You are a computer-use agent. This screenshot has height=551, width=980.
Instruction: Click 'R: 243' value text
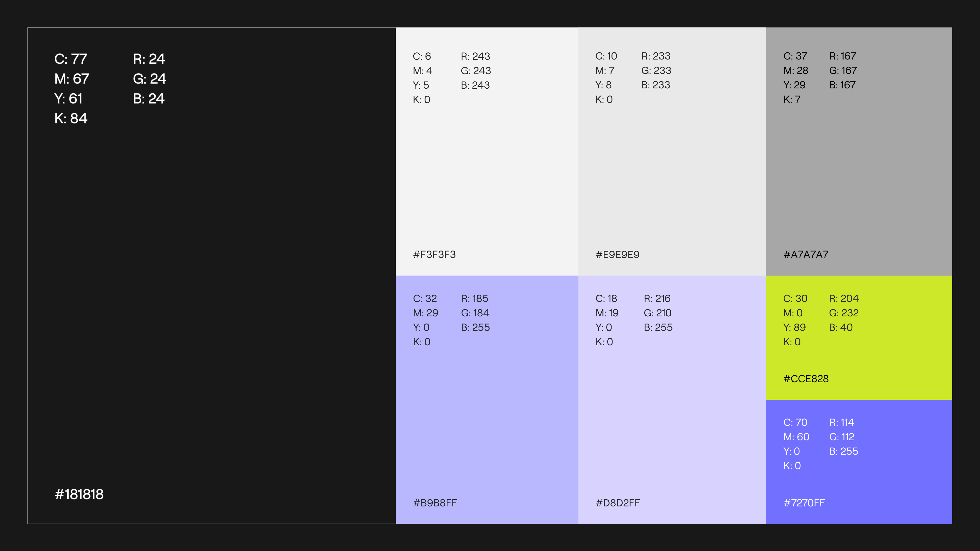(476, 56)
